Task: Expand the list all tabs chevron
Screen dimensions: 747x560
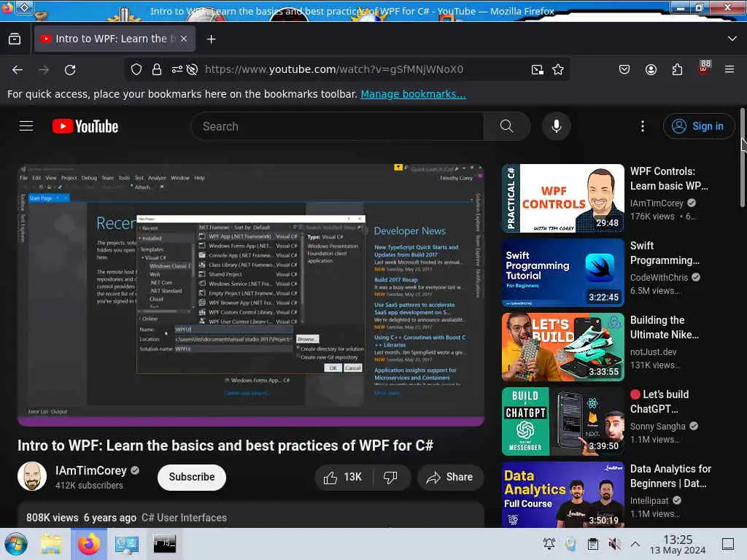Action: tap(732, 39)
